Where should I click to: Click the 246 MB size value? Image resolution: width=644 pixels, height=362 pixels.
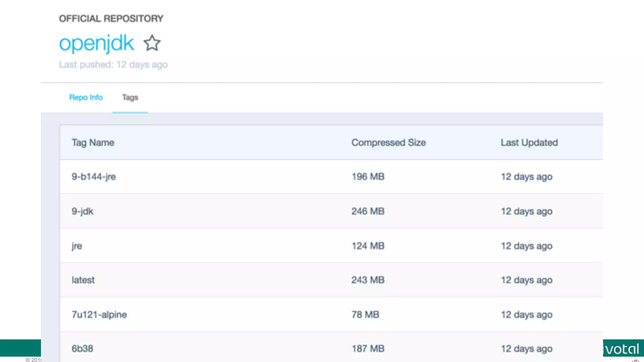tap(368, 211)
